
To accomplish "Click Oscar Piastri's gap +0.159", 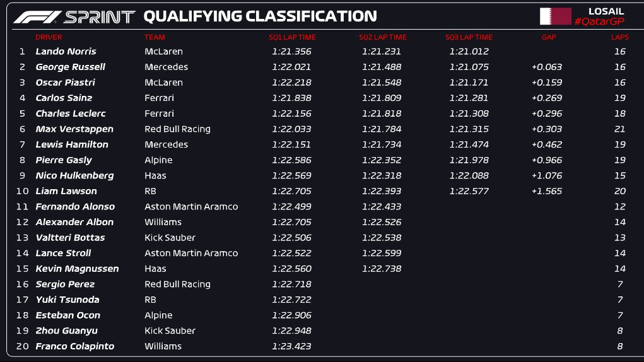I will pos(547,83).
